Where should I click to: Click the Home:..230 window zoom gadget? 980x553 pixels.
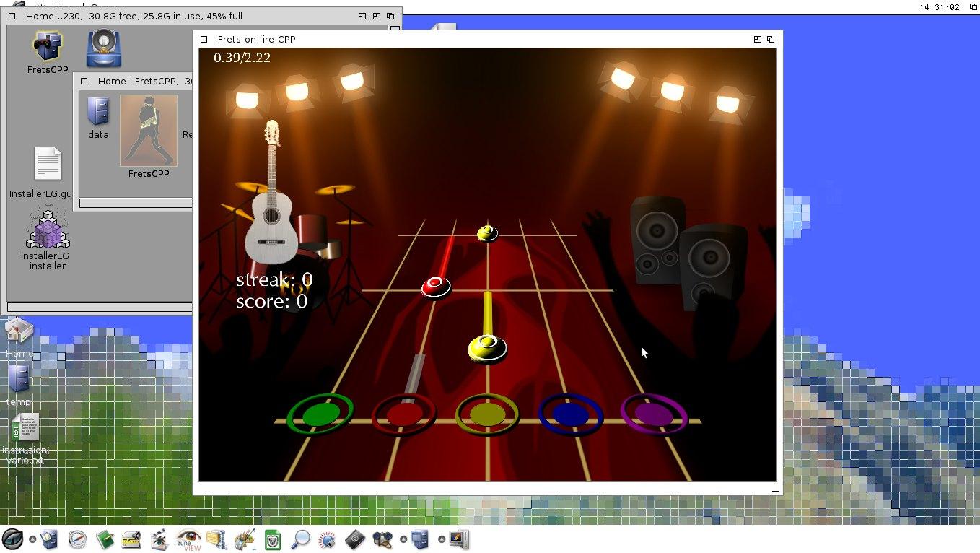pos(376,16)
